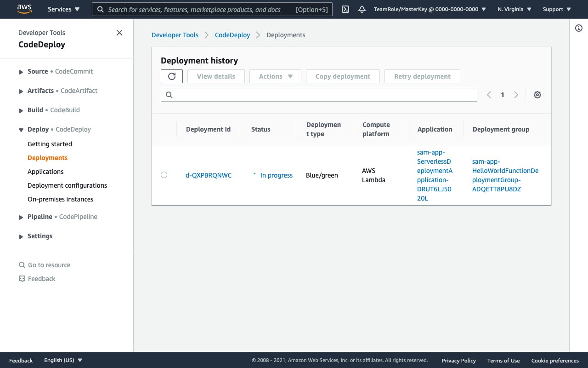Click the Compute platform column header
The height and width of the screenshot is (368, 588).
click(x=376, y=129)
